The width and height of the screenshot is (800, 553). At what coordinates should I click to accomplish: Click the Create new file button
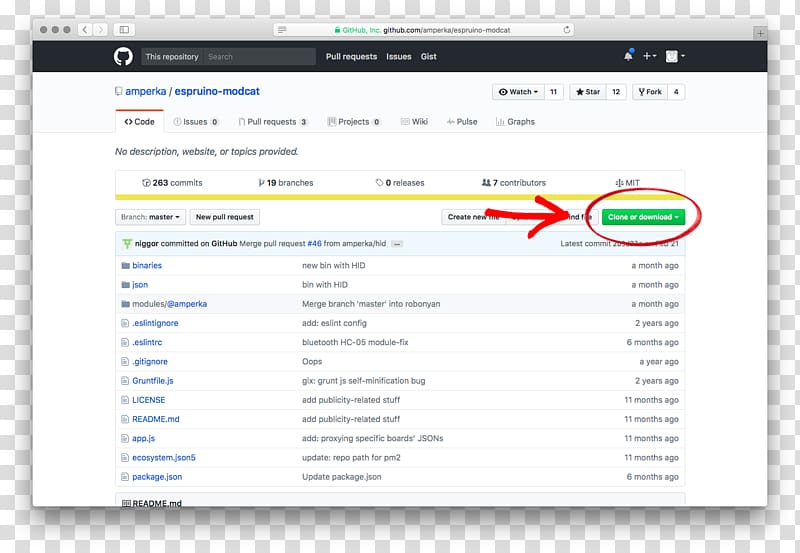tap(473, 217)
